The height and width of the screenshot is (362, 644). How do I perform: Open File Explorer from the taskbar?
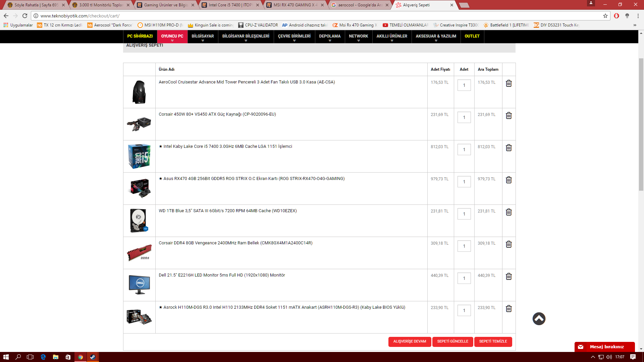click(56, 357)
